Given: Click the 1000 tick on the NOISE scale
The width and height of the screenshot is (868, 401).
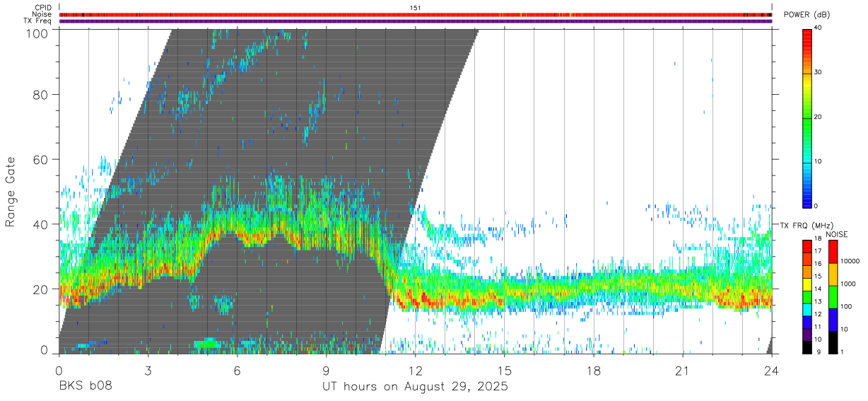Looking at the screenshot, I should click(848, 284).
